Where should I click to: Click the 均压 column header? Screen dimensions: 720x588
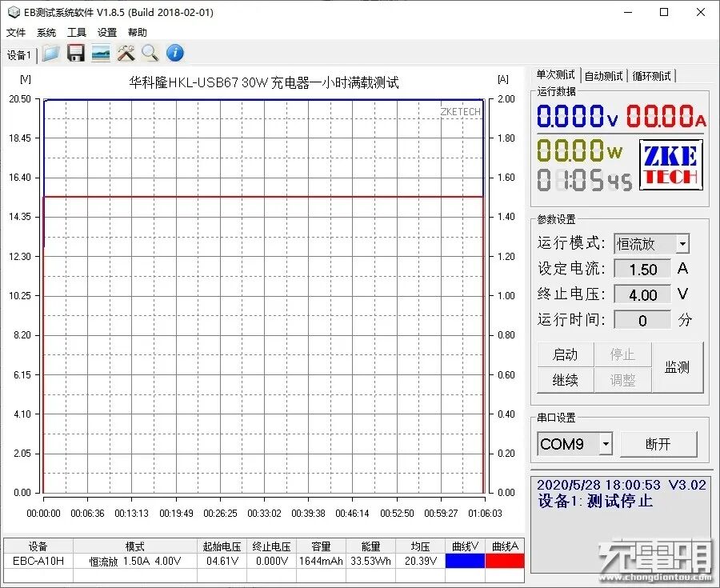point(420,546)
